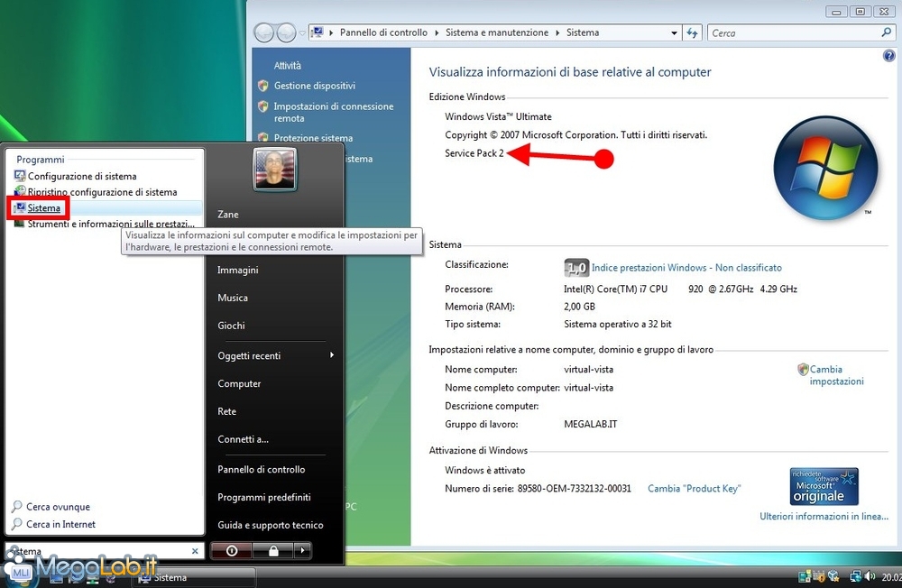902x588 pixels.
Task: Open Impostazioni di connessione remota
Action: [334, 112]
